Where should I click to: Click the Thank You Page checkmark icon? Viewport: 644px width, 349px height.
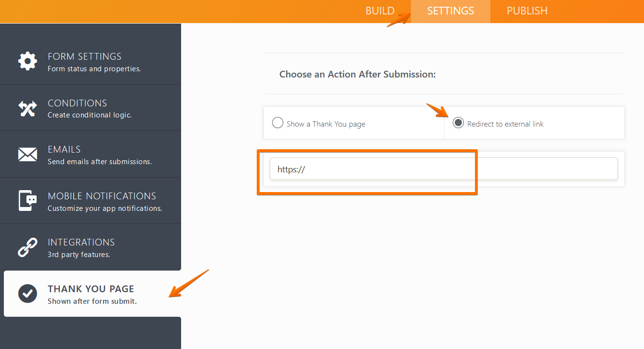pos(27,294)
